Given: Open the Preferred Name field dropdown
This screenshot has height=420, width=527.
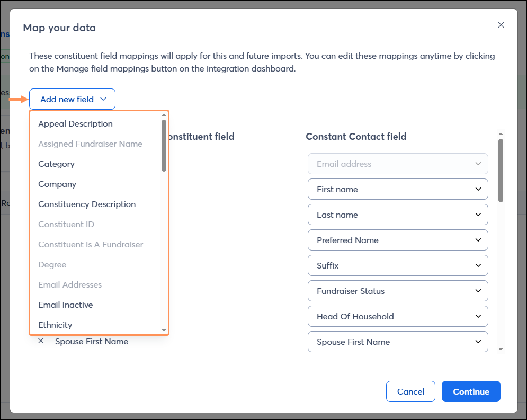Looking at the screenshot, I should tap(397, 240).
